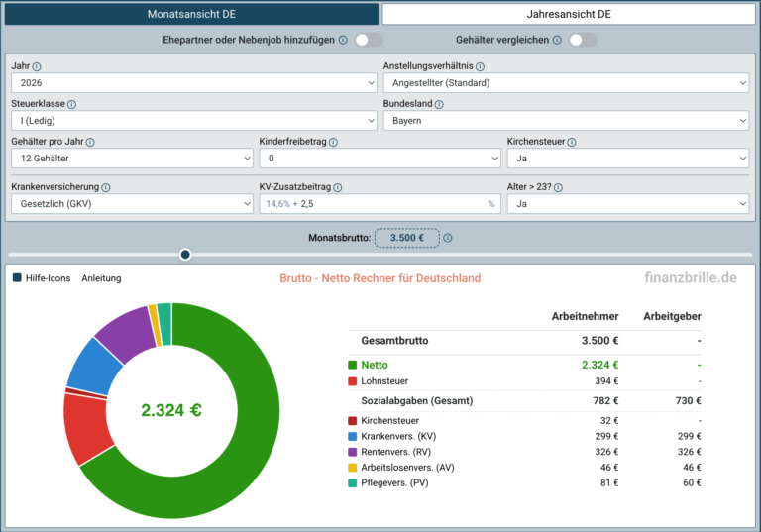Click info icon next to Jahr label
Screen dimensions: 761x532
37,66
